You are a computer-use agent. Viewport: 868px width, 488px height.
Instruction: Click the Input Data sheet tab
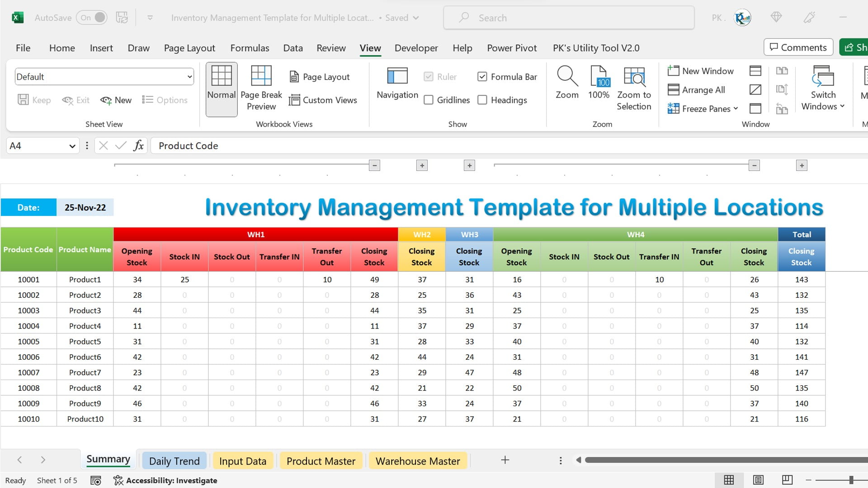[243, 460]
